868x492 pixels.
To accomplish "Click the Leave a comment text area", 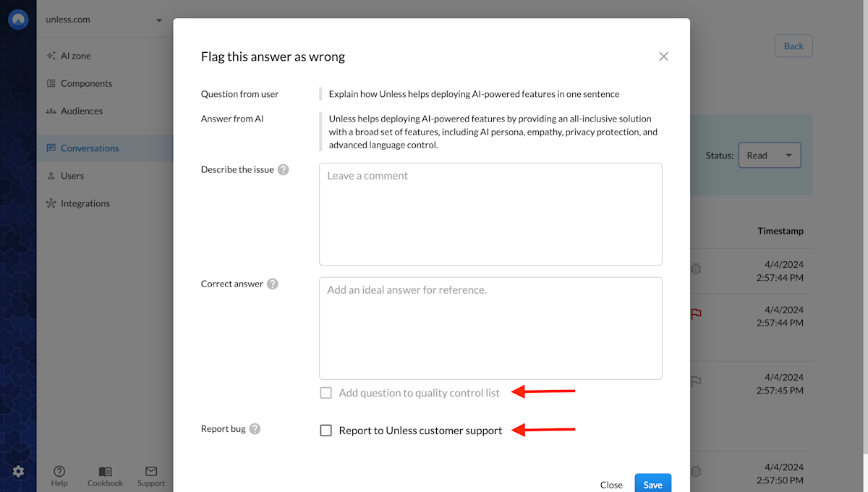I will 490,213.
